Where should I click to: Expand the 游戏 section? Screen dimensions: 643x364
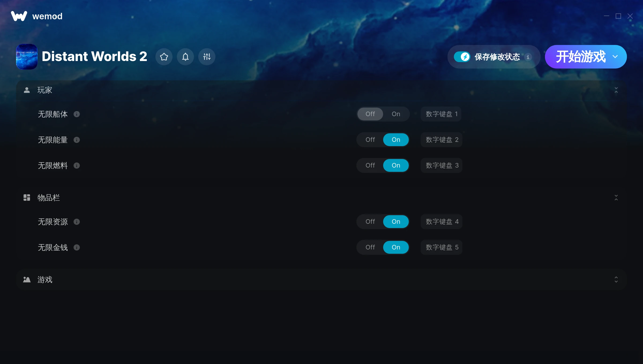(616, 280)
